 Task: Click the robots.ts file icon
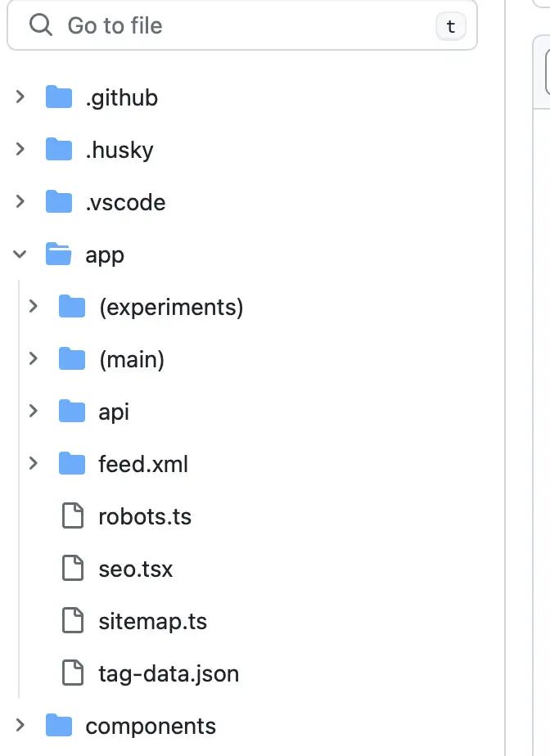[73, 516]
